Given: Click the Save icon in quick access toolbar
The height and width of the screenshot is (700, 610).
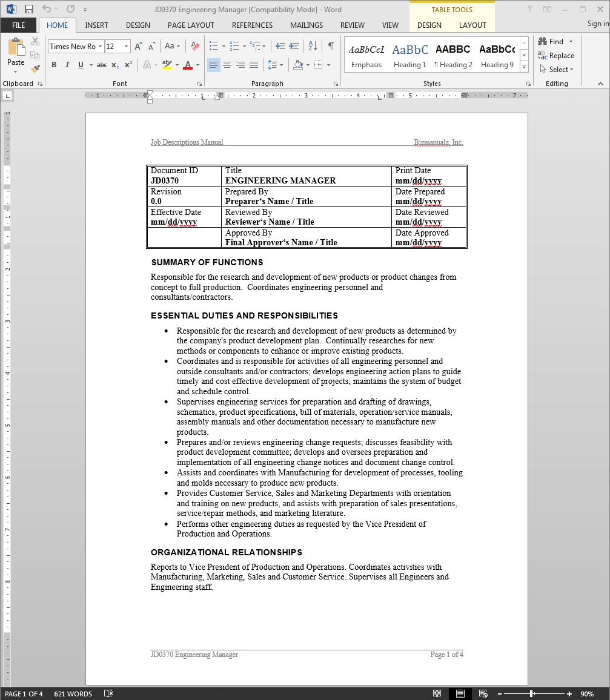Looking at the screenshot, I should 29,9.
